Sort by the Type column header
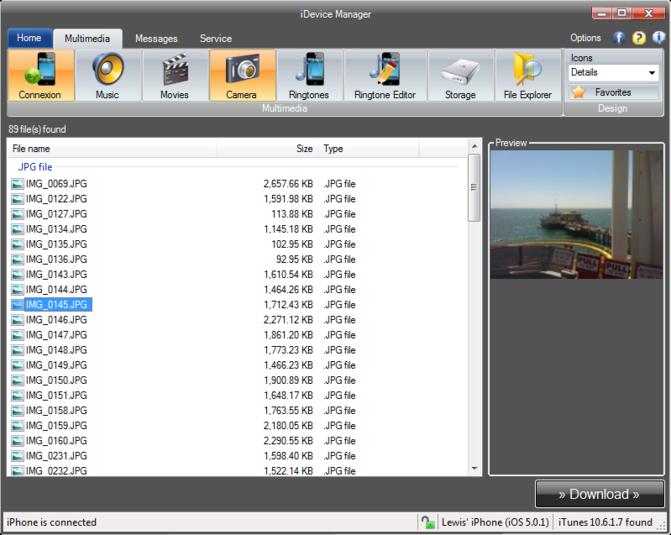671x535 pixels. [x=368, y=149]
